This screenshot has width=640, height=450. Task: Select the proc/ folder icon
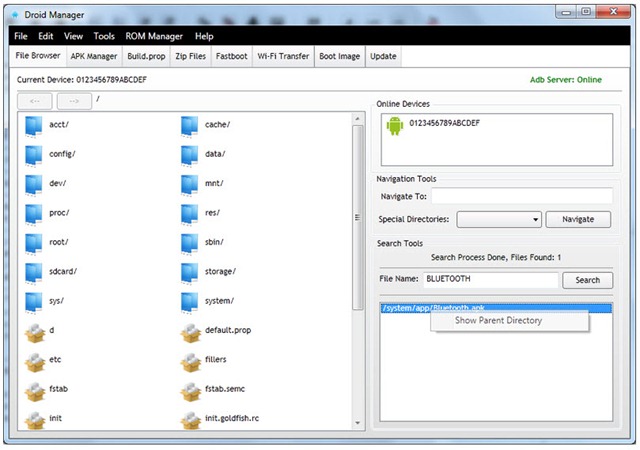click(33, 214)
